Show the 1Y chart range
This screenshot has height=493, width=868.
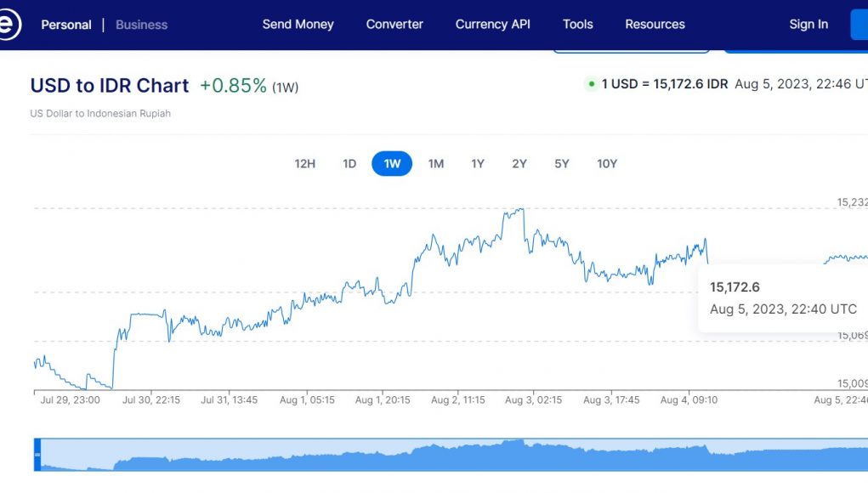click(478, 163)
